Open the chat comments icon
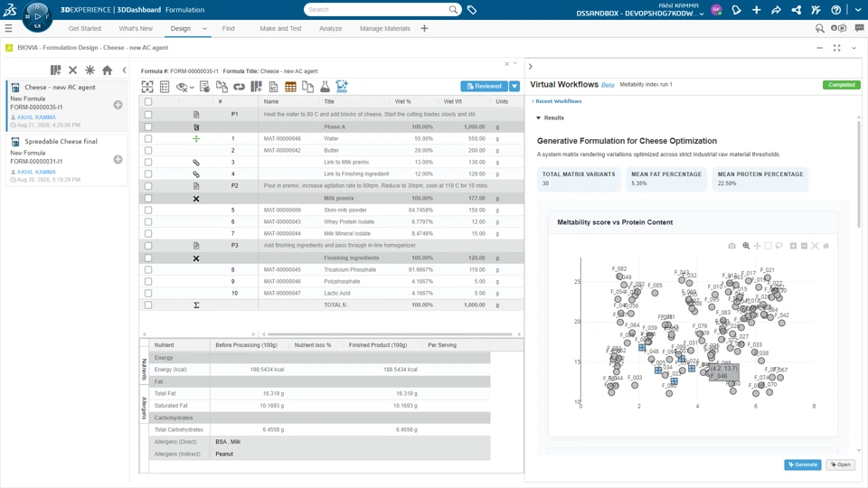The height and width of the screenshot is (488, 868). [859, 28]
